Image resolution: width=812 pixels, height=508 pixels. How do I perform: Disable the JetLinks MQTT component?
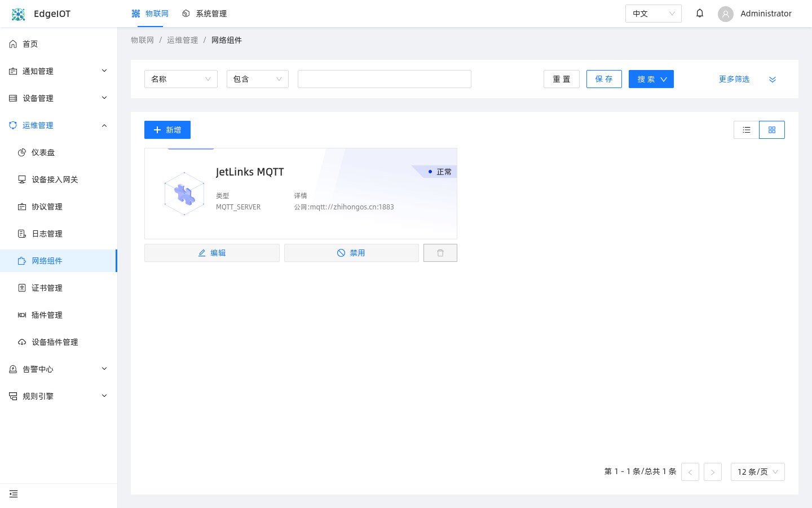(x=351, y=253)
